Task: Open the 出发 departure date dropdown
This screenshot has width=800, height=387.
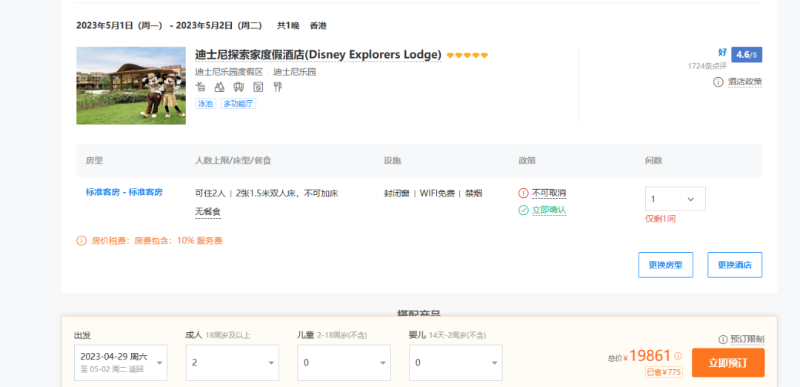Action: coord(120,363)
